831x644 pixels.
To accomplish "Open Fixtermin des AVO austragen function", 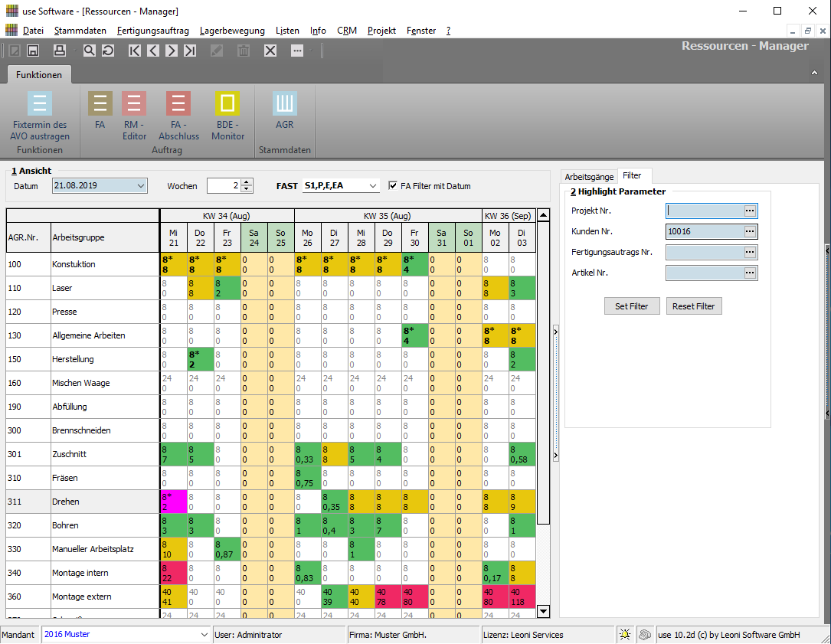I will (40, 116).
